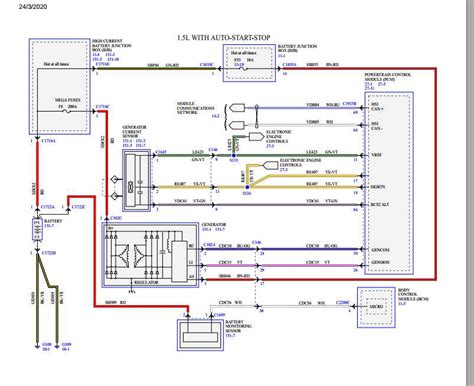Click off-page arrow on yellow YE-VT branch
The width and height of the screenshot is (474, 386).
click(x=270, y=165)
